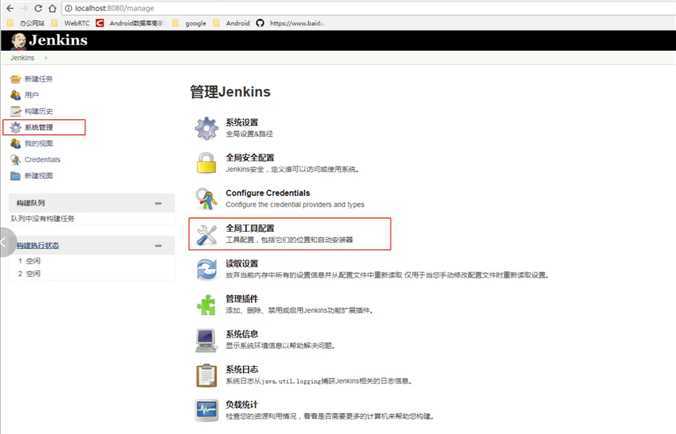This screenshot has width=676, height=434.
Task: Open the Configure Credentials title link
Action: tap(268, 193)
